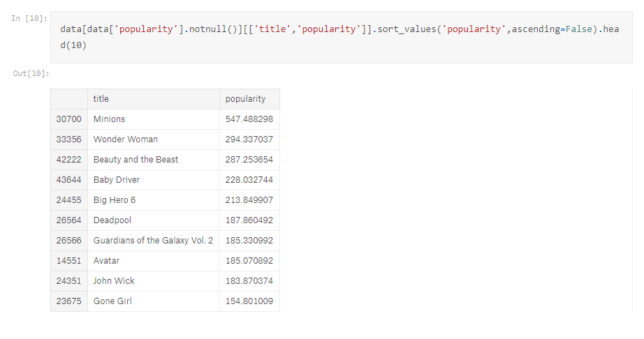This screenshot has width=644, height=339.
Task: Select Beauty and the Beast cell
Action: pyautogui.click(x=154, y=160)
